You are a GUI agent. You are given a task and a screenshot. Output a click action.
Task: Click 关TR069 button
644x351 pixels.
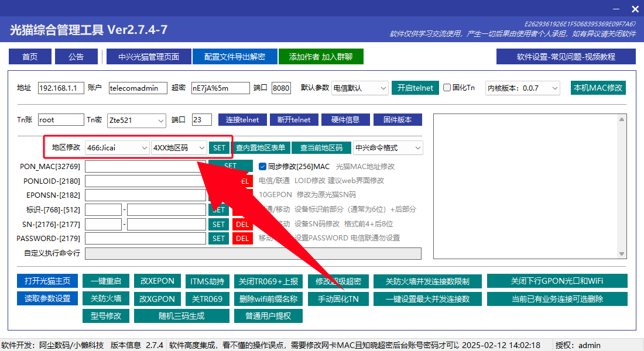(207, 299)
